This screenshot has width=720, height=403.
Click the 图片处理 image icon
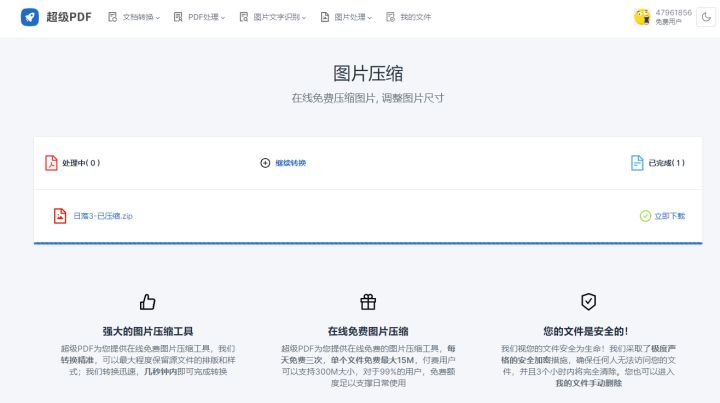pos(325,17)
